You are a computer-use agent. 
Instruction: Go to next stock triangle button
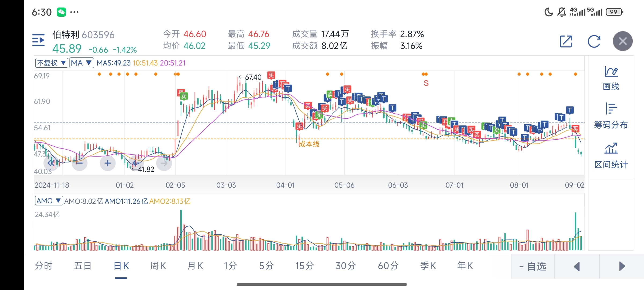coord(622,266)
